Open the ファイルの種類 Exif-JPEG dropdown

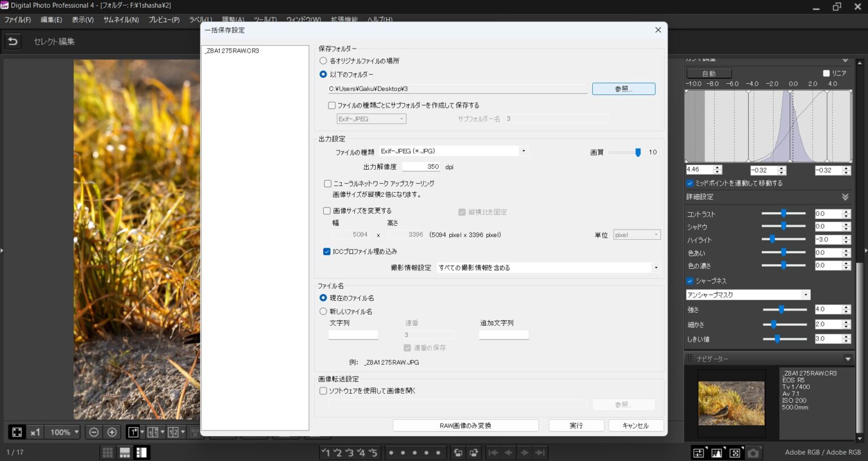[x=453, y=151]
